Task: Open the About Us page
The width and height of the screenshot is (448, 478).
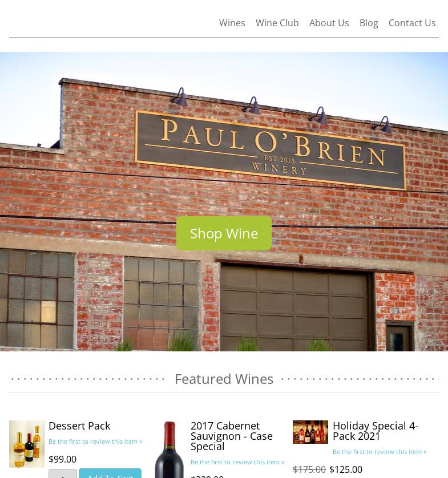Action: (329, 23)
